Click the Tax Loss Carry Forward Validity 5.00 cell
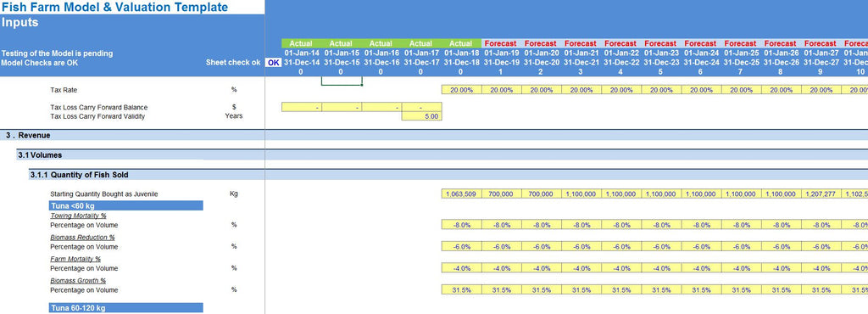Screen dimensions: 868x314 (x=422, y=116)
